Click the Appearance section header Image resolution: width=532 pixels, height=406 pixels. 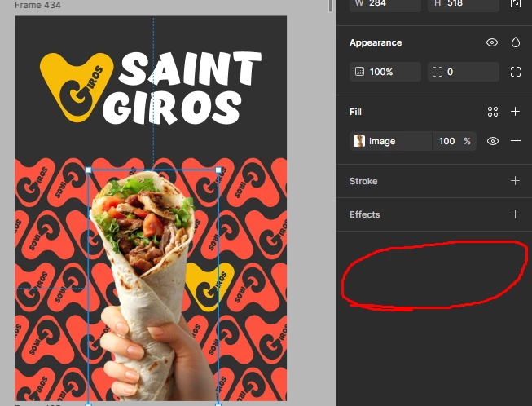(376, 42)
